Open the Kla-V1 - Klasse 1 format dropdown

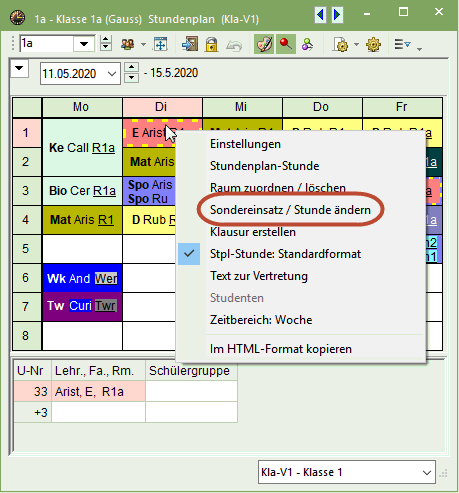pyautogui.click(x=426, y=472)
